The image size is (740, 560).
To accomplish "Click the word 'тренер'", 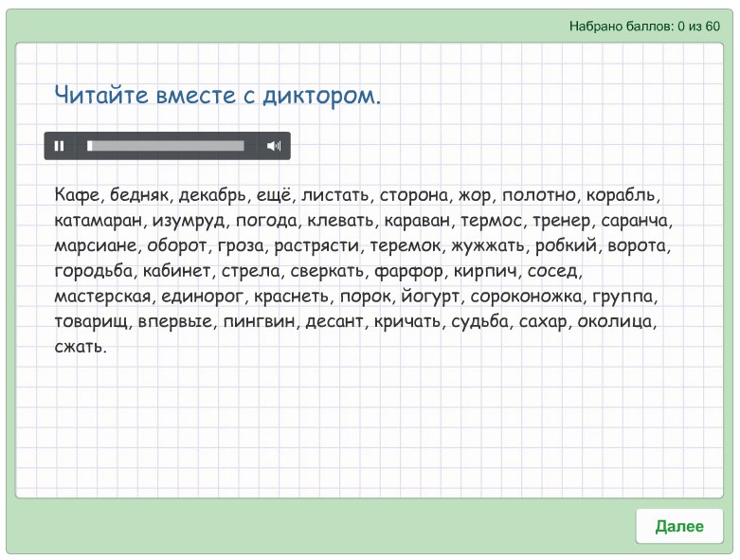I will coord(561,221).
